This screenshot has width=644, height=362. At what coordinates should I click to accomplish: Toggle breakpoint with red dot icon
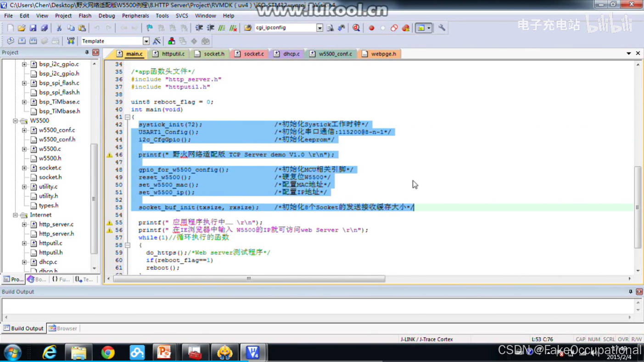[371, 28]
